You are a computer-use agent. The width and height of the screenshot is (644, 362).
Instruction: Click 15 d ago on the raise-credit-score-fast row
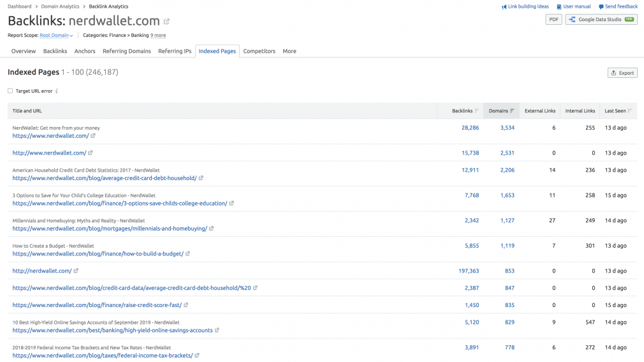coord(616,305)
